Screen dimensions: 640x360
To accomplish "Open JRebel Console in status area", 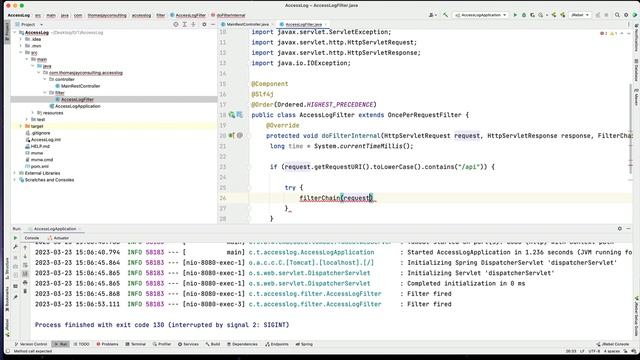I will (x=613, y=344).
